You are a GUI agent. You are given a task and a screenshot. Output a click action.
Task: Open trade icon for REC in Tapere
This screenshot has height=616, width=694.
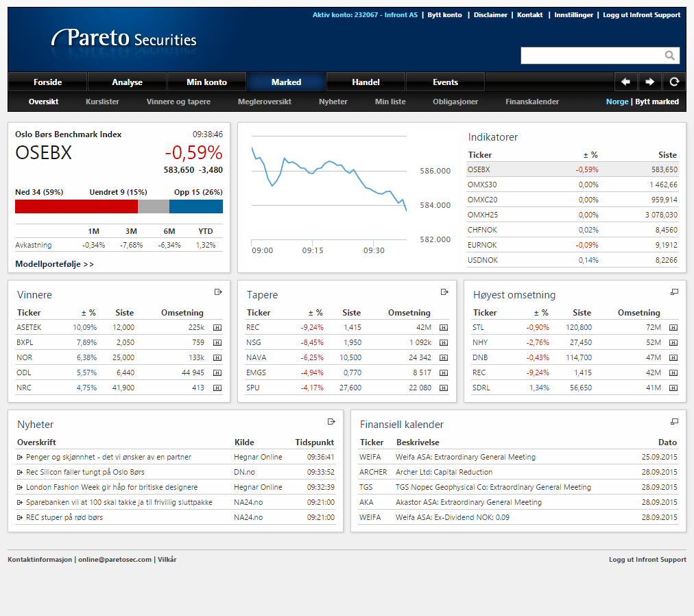(444, 328)
